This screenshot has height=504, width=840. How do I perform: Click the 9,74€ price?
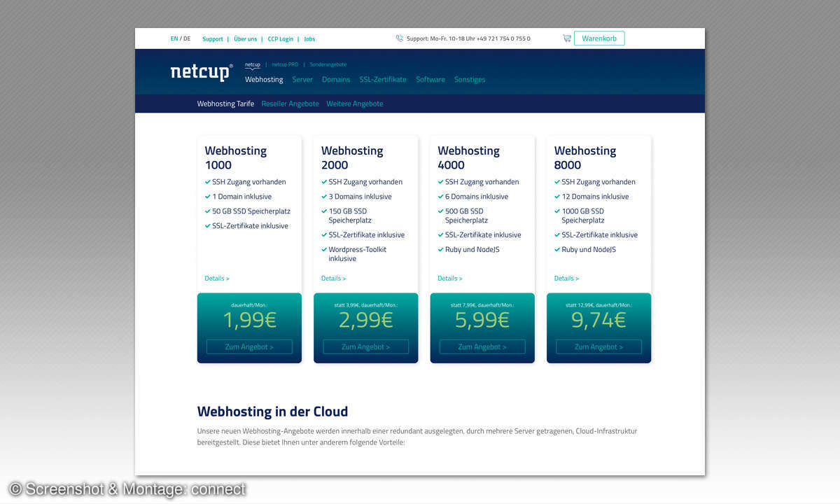click(x=598, y=320)
